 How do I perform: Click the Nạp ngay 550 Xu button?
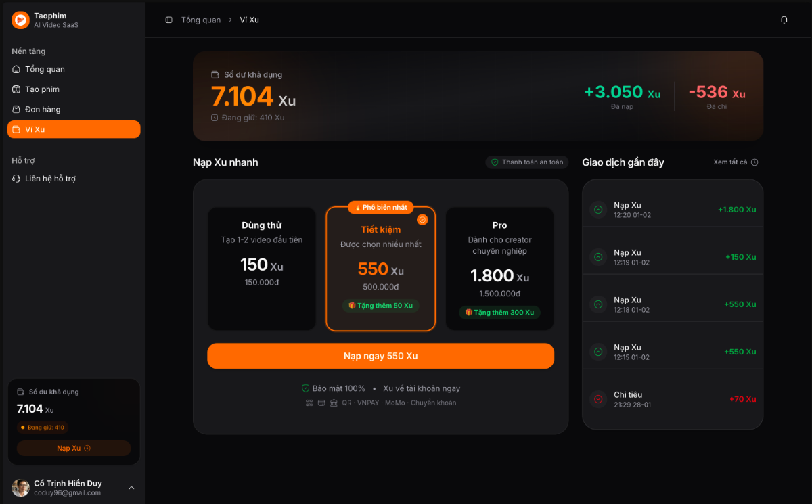pyautogui.click(x=380, y=356)
